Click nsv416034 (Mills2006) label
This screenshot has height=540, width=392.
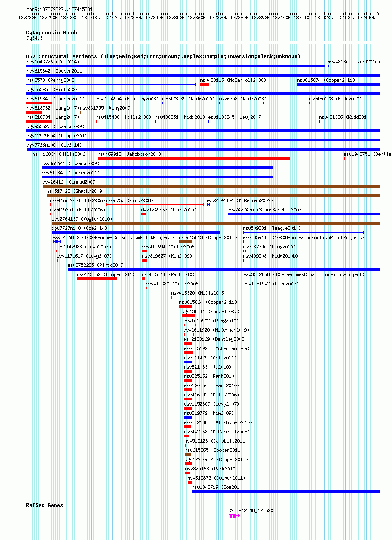60,154
